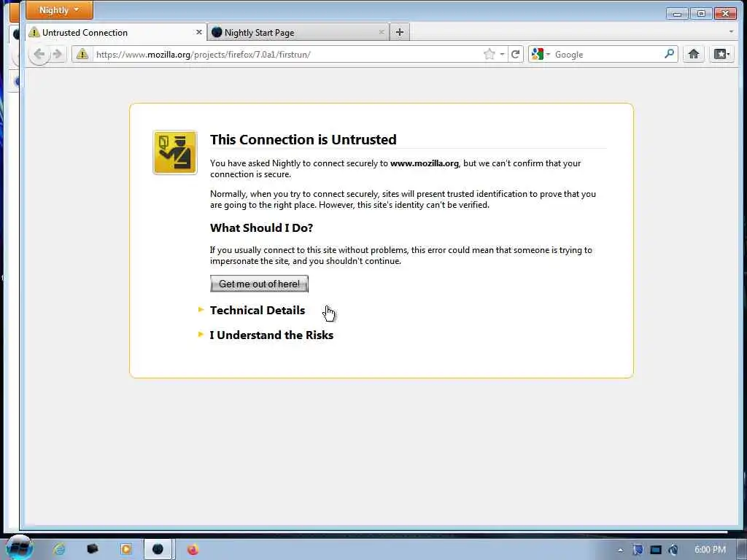Open the Bookmarks menu button
The height and width of the screenshot is (560, 747).
pos(721,54)
